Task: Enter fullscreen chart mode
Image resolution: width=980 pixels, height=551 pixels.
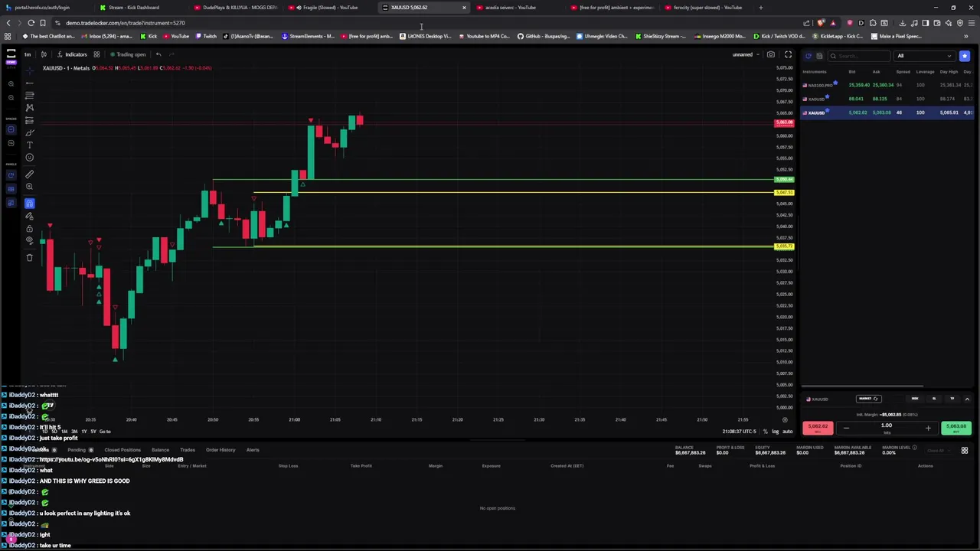Action: click(788, 54)
